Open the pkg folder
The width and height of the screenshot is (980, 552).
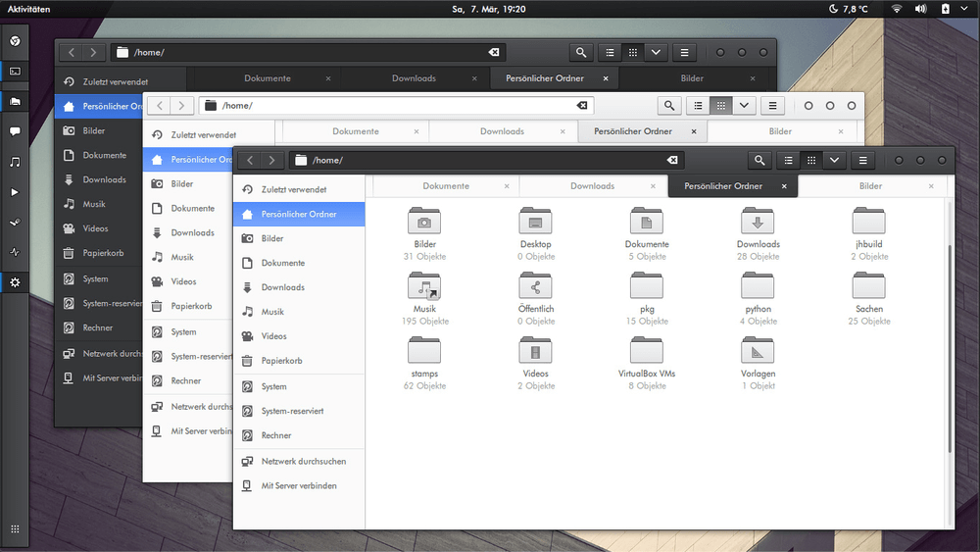(647, 286)
